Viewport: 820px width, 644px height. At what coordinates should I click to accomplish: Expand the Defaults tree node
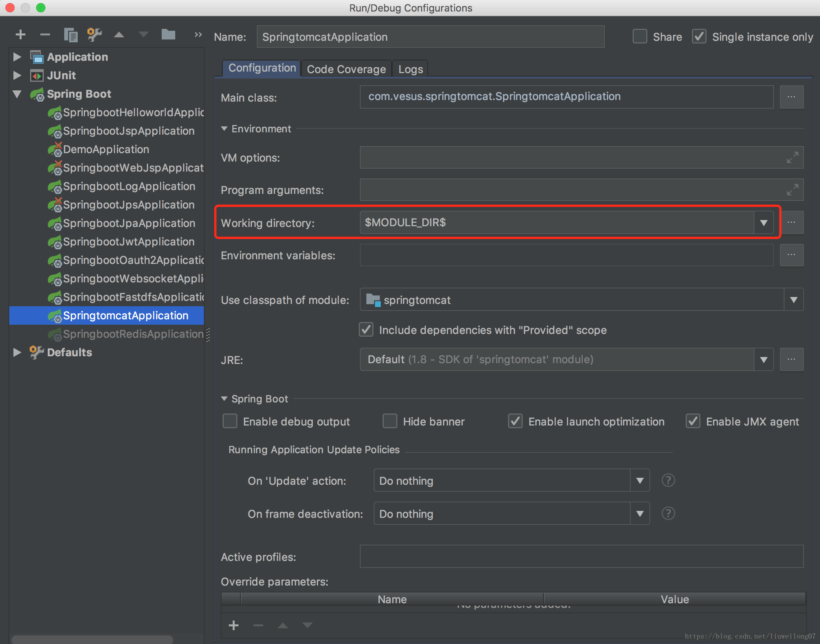[x=17, y=352]
